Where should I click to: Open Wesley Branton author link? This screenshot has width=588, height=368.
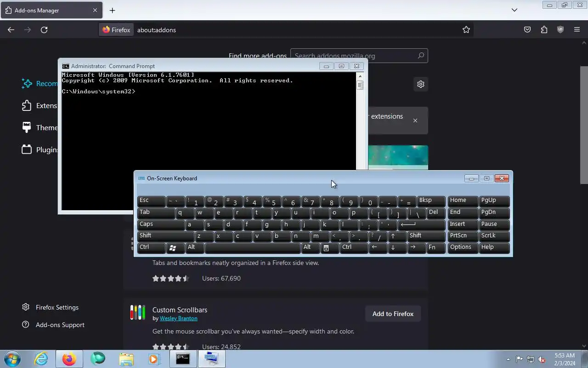pyautogui.click(x=178, y=318)
